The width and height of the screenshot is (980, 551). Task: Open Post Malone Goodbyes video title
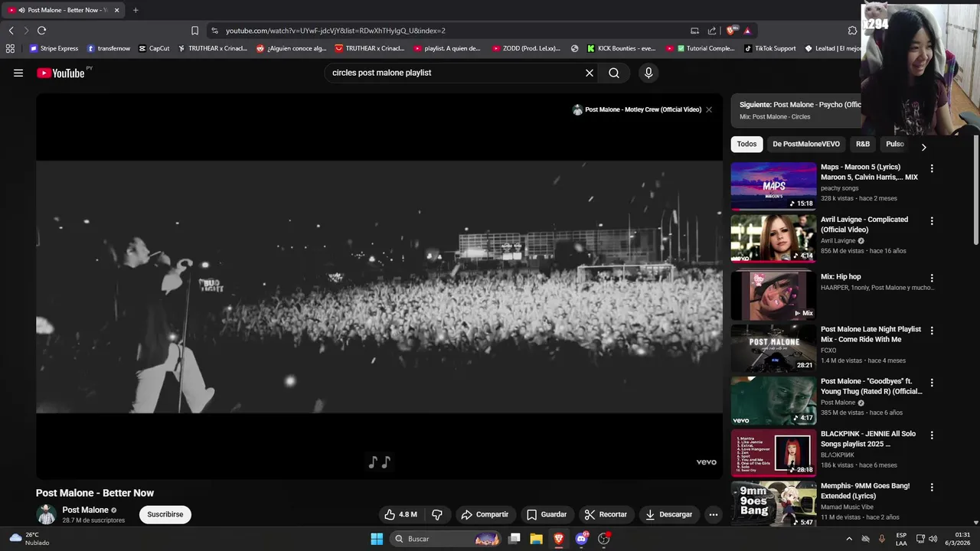pyautogui.click(x=871, y=386)
